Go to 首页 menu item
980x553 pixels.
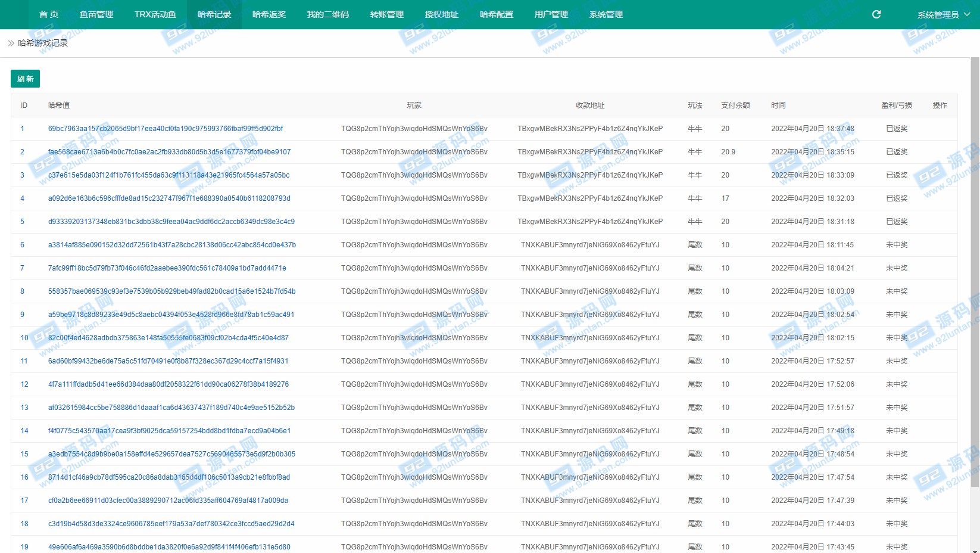tap(49, 14)
